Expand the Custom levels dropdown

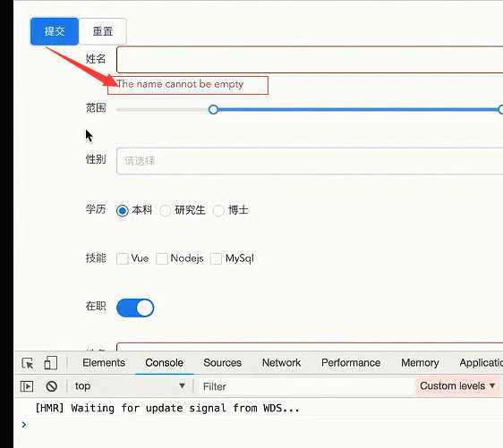(x=457, y=385)
